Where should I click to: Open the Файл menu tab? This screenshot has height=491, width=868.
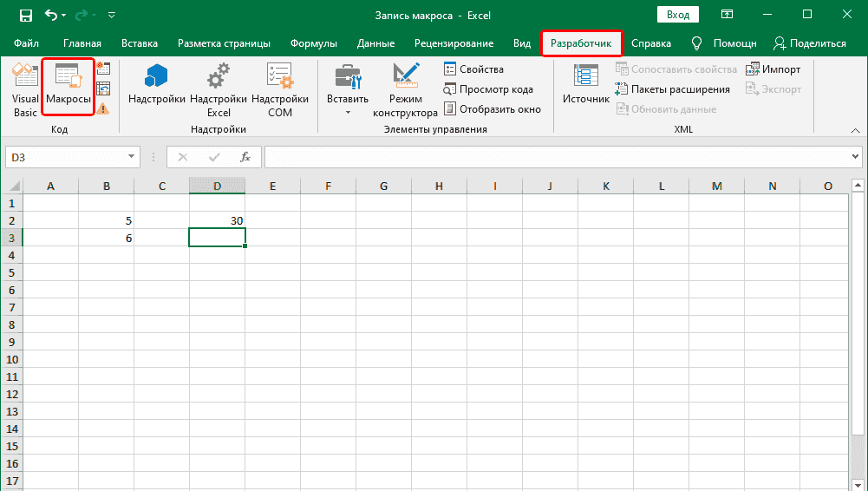tap(25, 43)
